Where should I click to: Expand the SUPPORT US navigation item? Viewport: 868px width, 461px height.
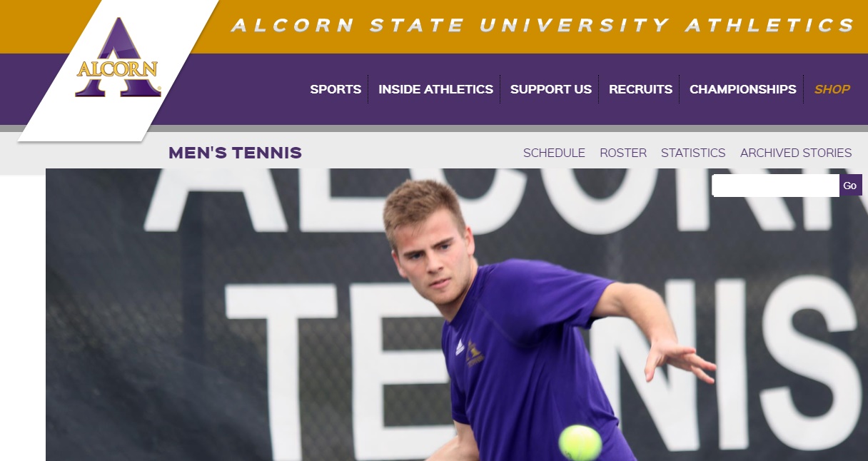click(x=551, y=89)
